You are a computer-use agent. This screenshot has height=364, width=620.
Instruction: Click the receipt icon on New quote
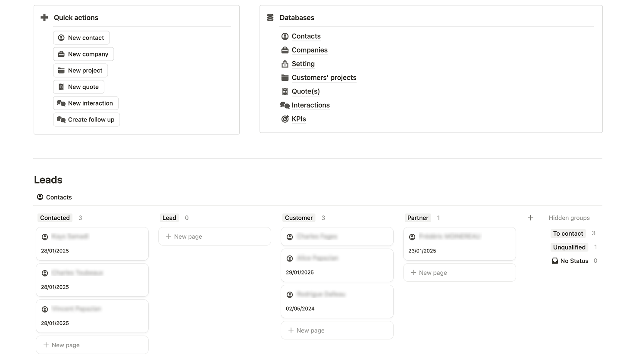pyautogui.click(x=61, y=87)
